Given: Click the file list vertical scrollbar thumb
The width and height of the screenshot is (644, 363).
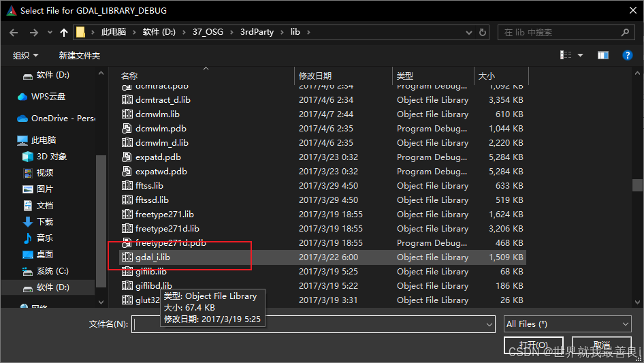Looking at the screenshot, I should pyautogui.click(x=637, y=185).
